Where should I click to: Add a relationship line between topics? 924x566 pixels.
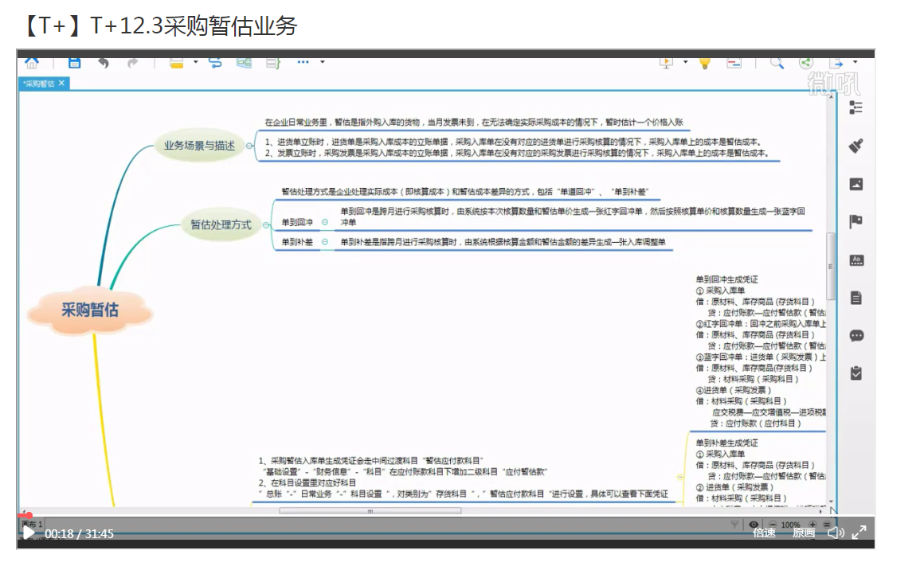click(x=215, y=62)
